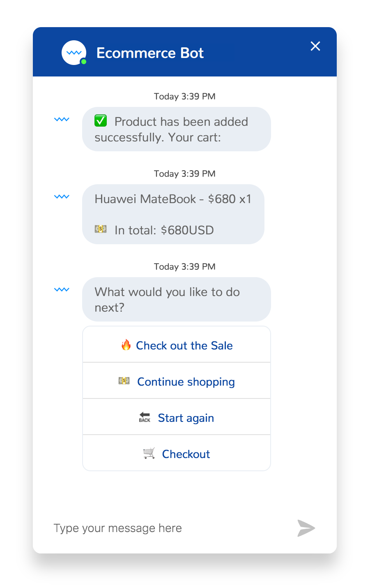Click the send message arrow icon

click(306, 528)
